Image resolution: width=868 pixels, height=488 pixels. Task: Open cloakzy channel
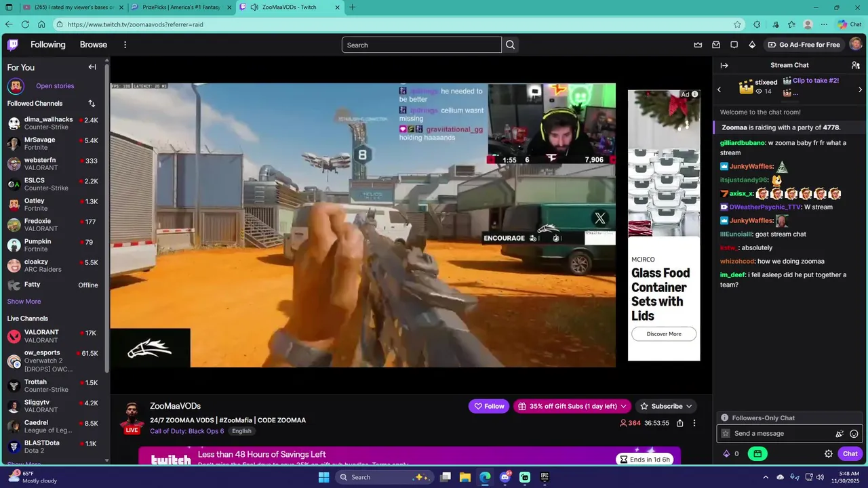pos(54,266)
